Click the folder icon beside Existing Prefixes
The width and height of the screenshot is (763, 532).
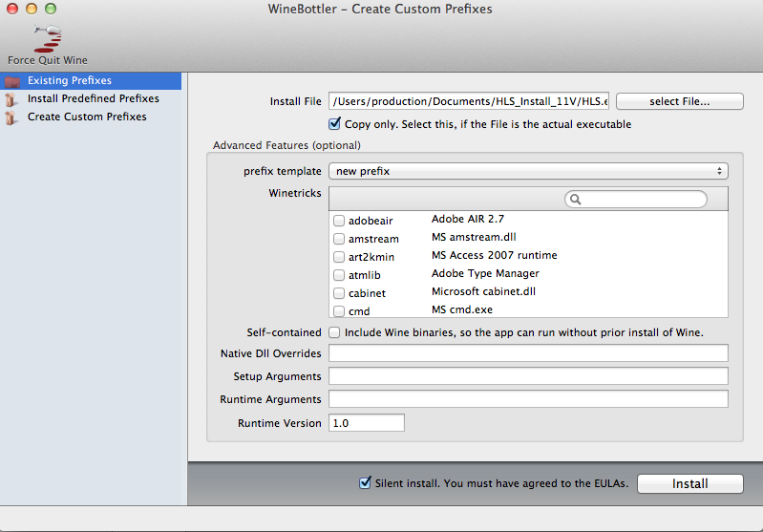(12, 81)
